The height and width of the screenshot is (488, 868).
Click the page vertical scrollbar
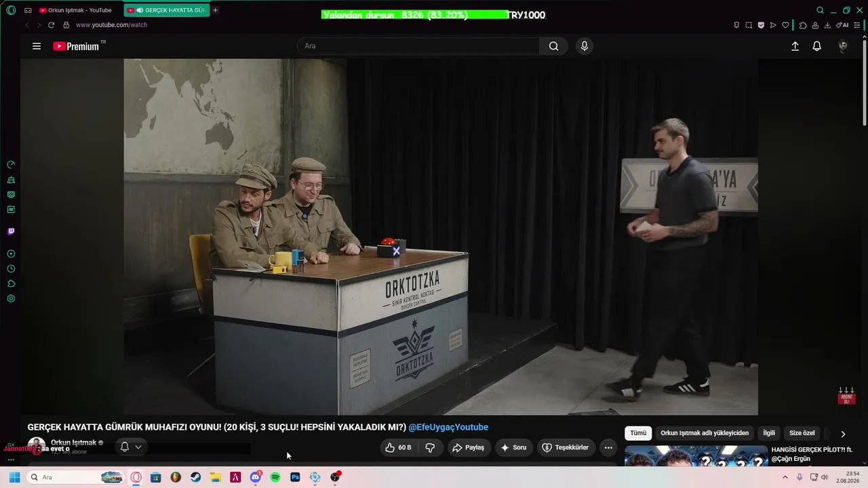[864, 81]
